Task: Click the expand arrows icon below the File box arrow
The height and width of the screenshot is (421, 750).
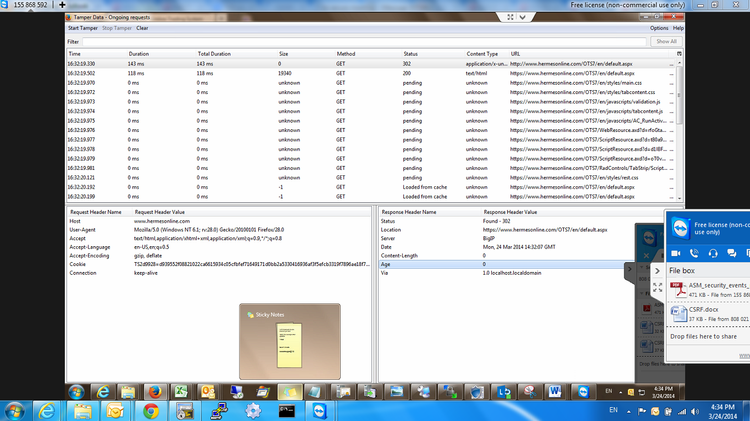Action: point(658,287)
